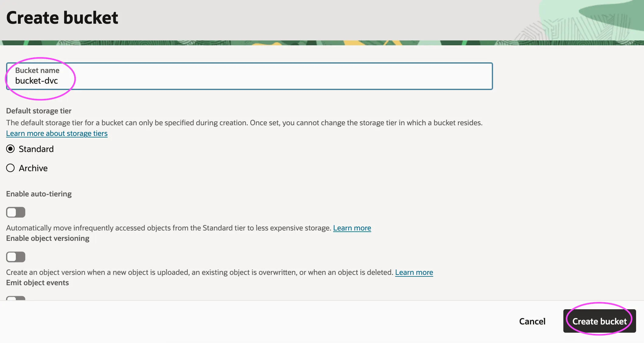The image size is (644, 343).
Task: Toggle the Enable auto-tiering switch
Action: 16,212
